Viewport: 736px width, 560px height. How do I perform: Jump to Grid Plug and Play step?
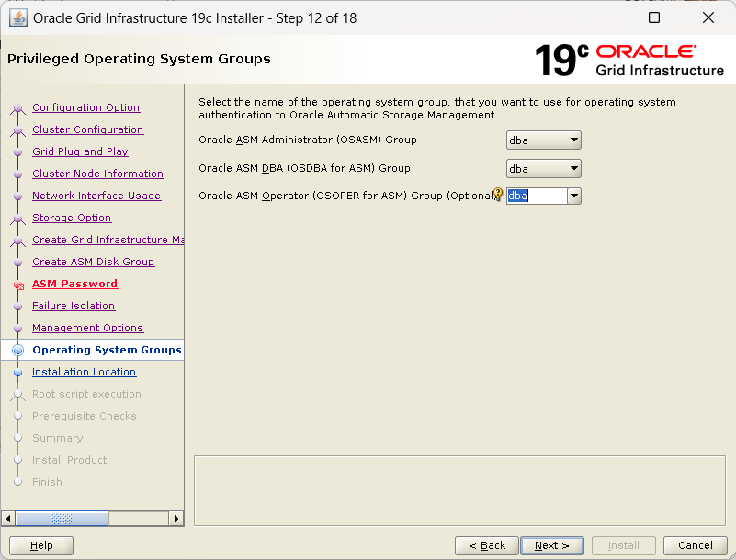pyautogui.click(x=80, y=151)
